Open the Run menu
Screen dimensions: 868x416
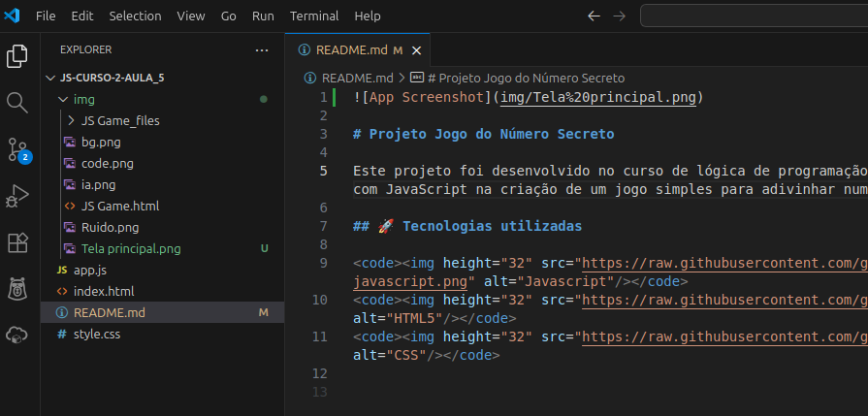tap(263, 16)
